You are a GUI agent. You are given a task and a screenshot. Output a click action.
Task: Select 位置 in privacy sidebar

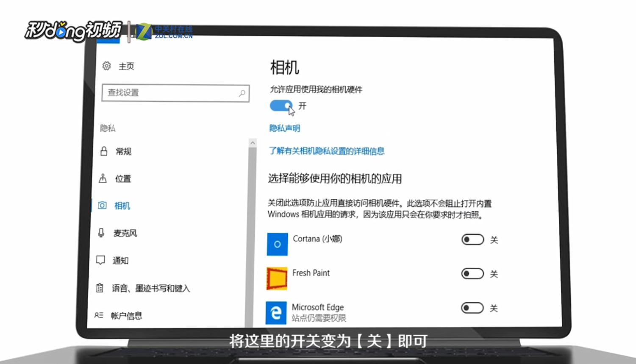(123, 179)
